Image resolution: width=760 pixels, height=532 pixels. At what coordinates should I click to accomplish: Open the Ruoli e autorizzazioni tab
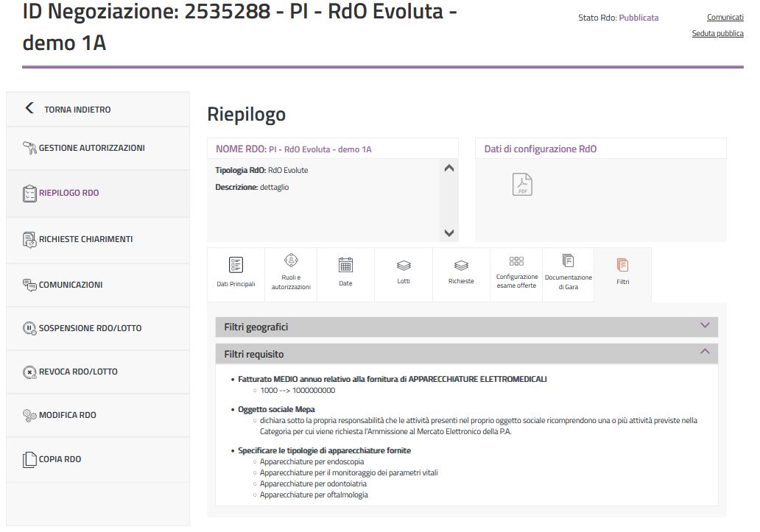(x=291, y=273)
